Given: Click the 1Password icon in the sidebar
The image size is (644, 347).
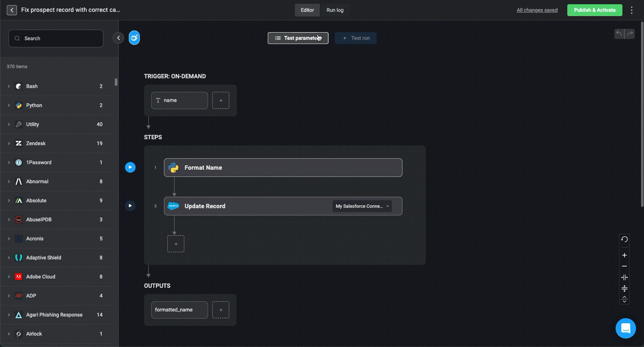Looking at the screenshot, I should point(19,162).
